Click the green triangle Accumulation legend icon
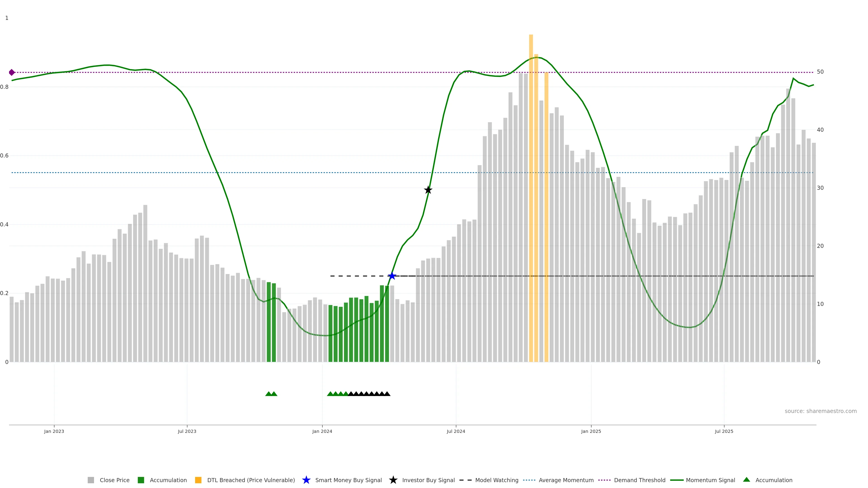Viewport: 868px width, 488px height. (x=746, y=480)
